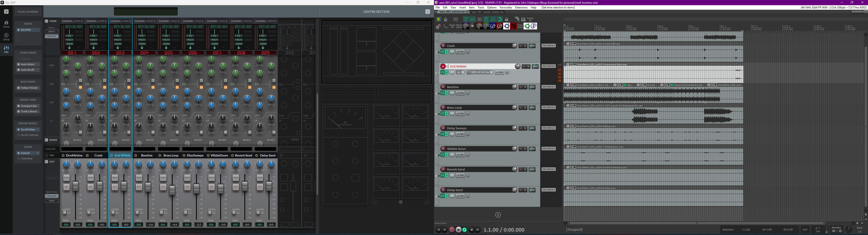Open the Extensions menu
The height and width of the screenshot is (235, 868).
pyautogui.click(x=521, y=7)
